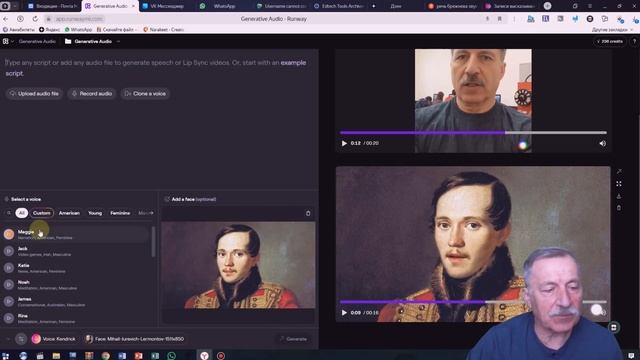This screenshot has height=360, width=640.
Task: Click Clone a voice button
Action: (x=145, y=93)
